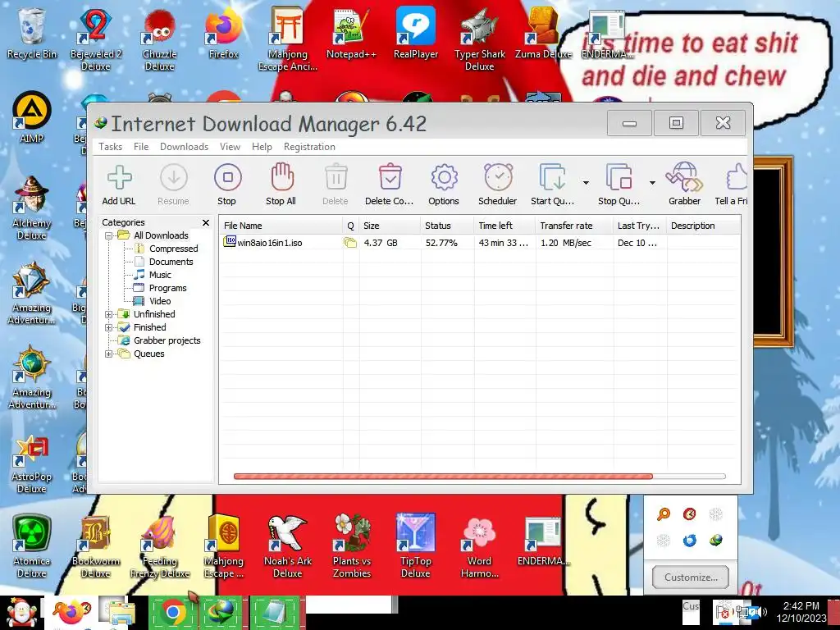Open Stop Queue dropdown arrow
The image size is (840, 630).
[652, 183]
